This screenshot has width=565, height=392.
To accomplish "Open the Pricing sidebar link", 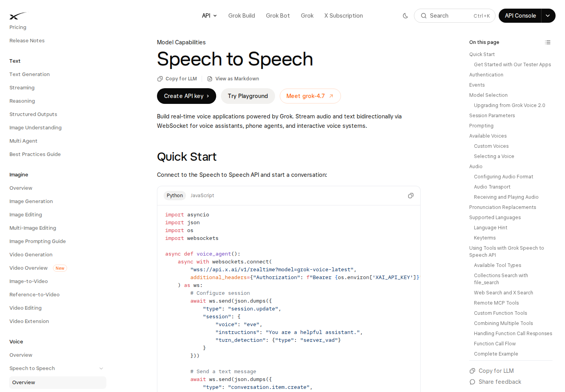I will 18,27.
